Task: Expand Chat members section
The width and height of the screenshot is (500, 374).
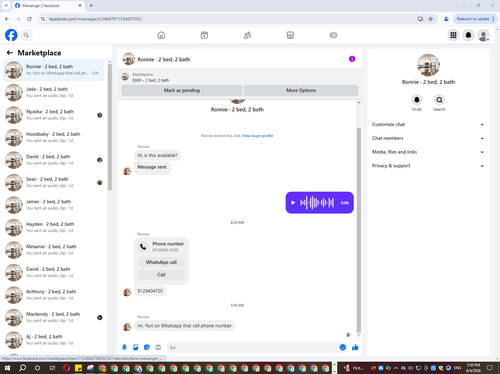Action: pyautogui.click(x=428, y=138)
